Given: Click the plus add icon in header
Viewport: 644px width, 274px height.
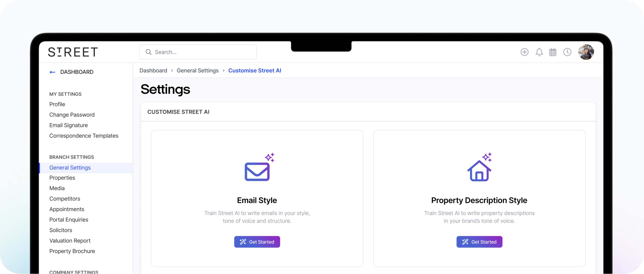Looking at the screenshot, I should pyautogui.click(x=524, y=52).
